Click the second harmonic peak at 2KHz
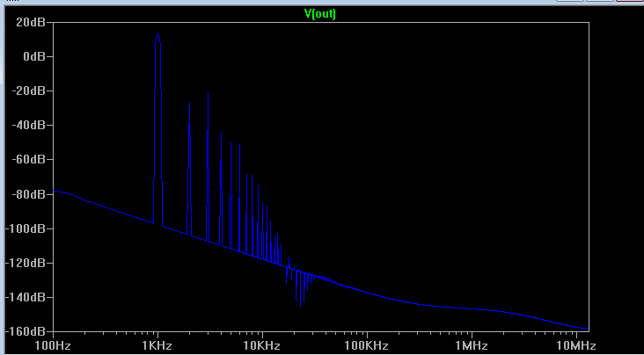The height and width of the screenshot is (355, 644). click(x=189, y=104)
